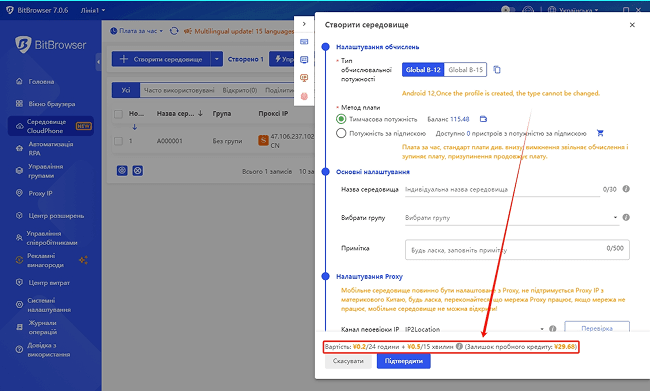Viewport: 650px width, 391px height.
Task: Collapse floating panel with chevron arrow
Action: pos(304,24)
